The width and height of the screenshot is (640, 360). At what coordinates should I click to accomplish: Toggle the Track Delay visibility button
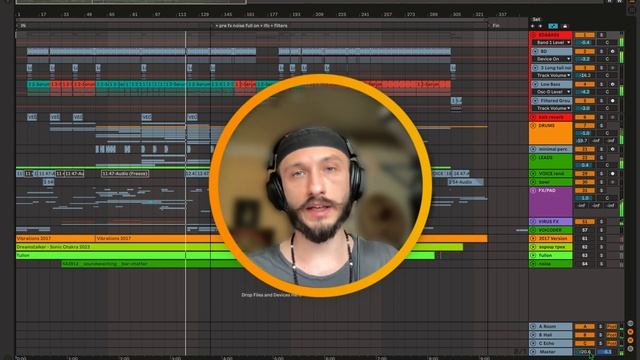click(x=631, y=349)
